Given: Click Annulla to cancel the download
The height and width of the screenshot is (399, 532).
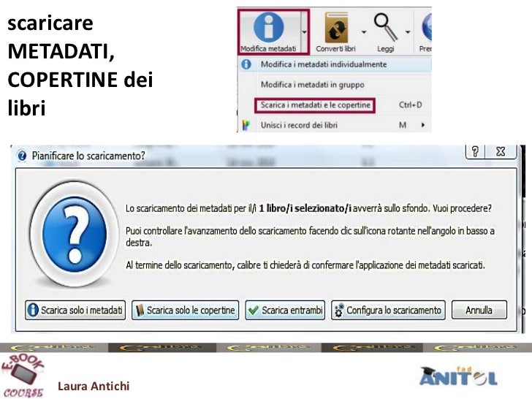Looking at the screenshot, I should coord(479,310).
